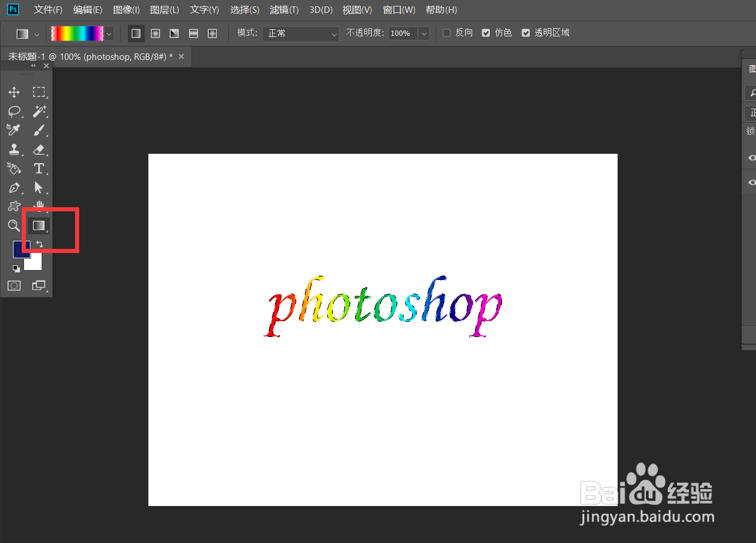Click the Photoshop Ps logo icon
Screen dimensions: 756x543
pos(13,9)
